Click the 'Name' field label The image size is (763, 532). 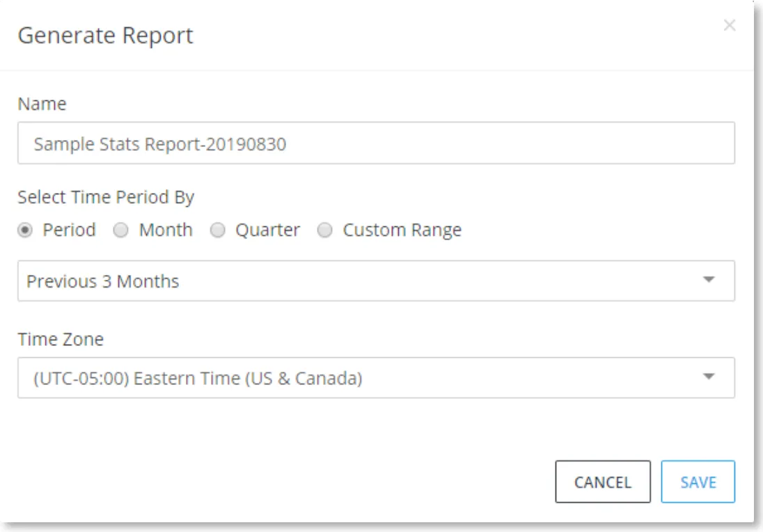click(42, 104)
